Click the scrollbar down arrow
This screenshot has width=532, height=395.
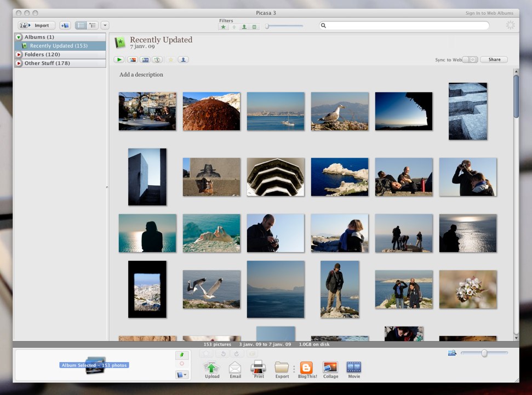(516, 338)
